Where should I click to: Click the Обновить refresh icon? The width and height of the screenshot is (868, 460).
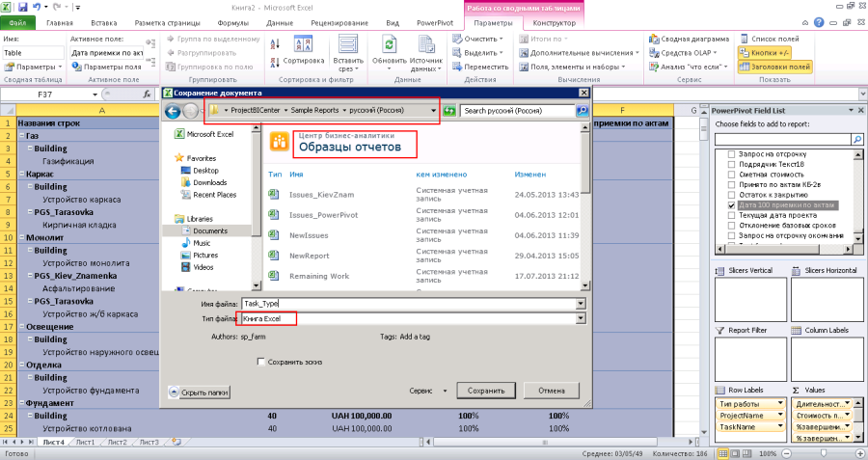(390, 44)
